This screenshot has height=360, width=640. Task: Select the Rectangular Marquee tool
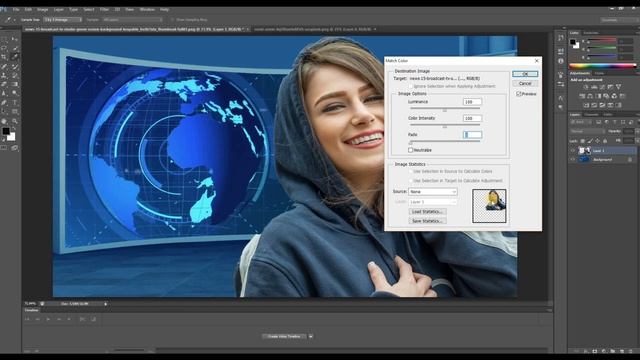[4, 39]
